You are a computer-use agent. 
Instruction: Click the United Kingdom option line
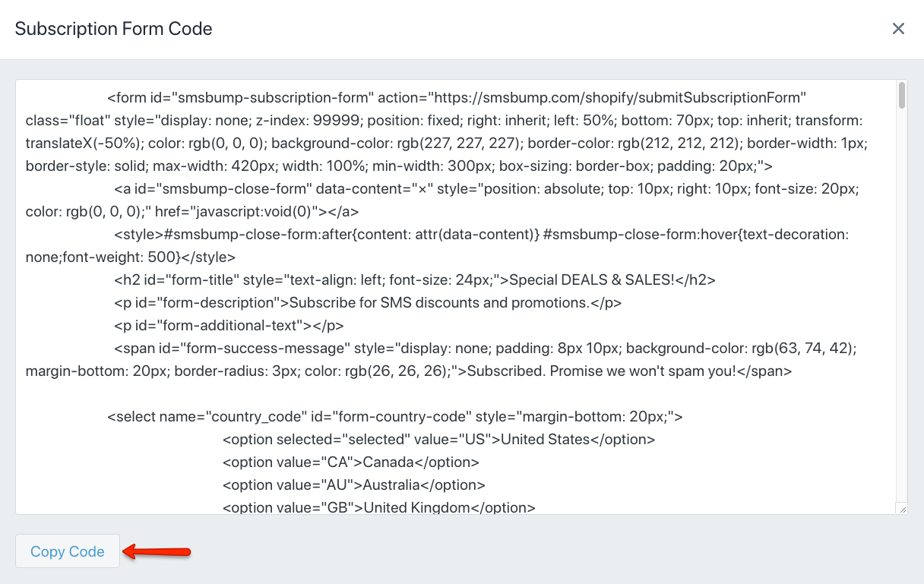(x=379, y=507)
